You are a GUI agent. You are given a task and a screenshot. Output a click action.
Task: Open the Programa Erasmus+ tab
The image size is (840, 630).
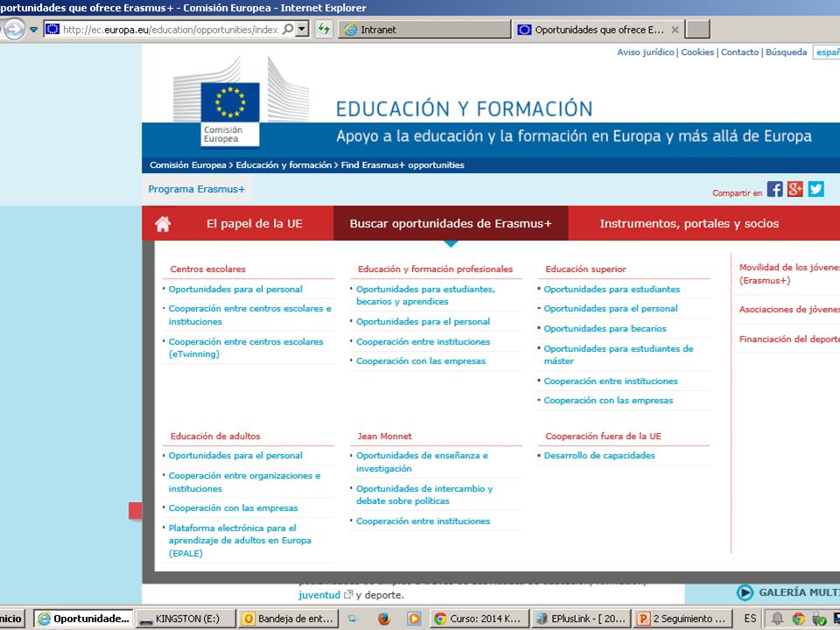(197, 189)
